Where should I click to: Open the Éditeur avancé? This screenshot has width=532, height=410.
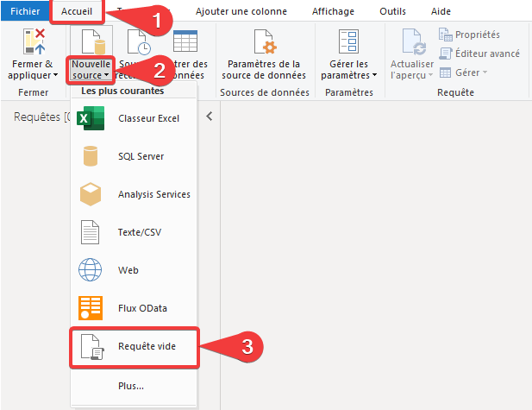click(479, 54)
